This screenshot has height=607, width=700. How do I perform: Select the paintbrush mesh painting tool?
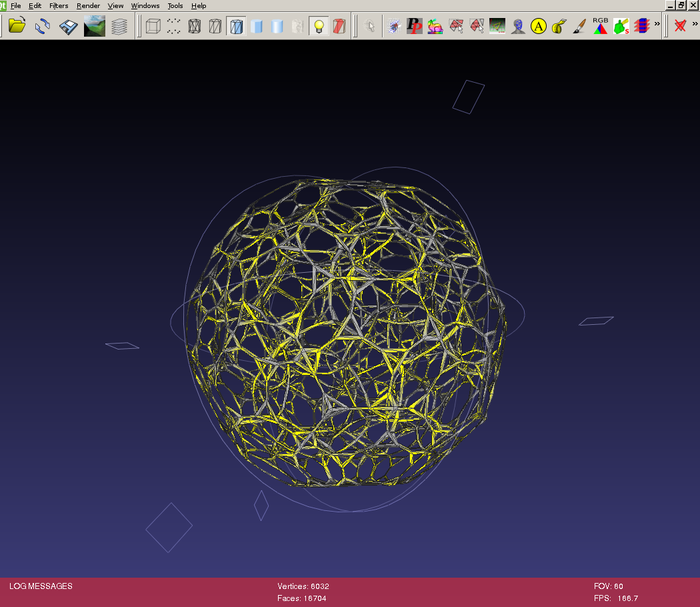(579, 26)
